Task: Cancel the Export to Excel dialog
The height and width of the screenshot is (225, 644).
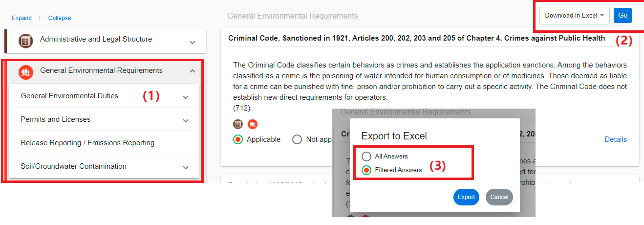Action: (x=499, y=197)
